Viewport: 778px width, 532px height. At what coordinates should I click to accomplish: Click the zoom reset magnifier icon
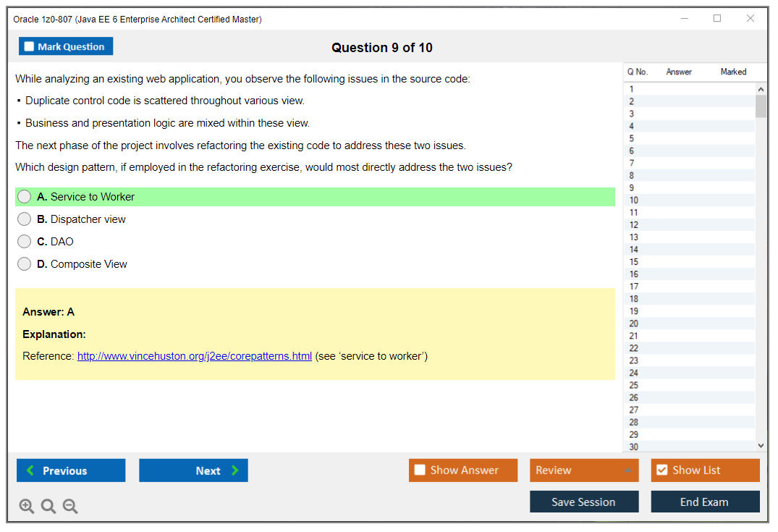[48, 507]
